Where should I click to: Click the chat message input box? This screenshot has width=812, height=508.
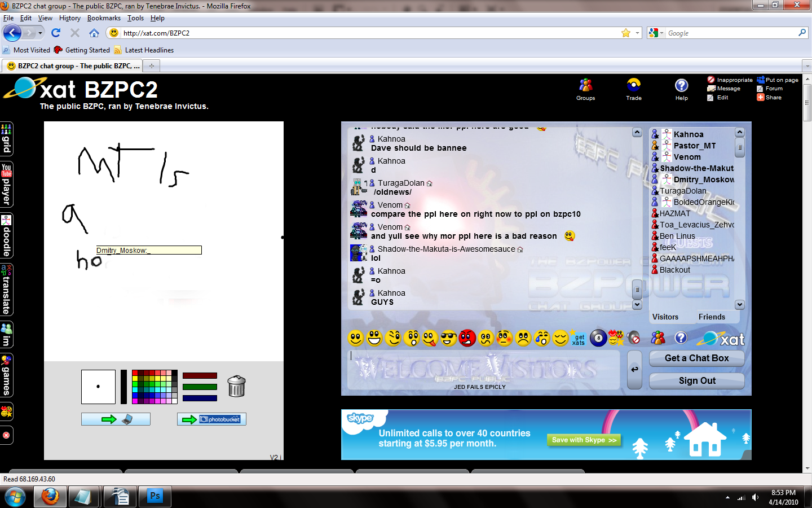tap(483, 370)
